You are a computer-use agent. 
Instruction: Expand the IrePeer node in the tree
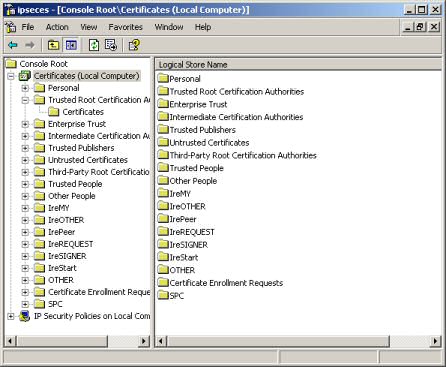(25, 232)
